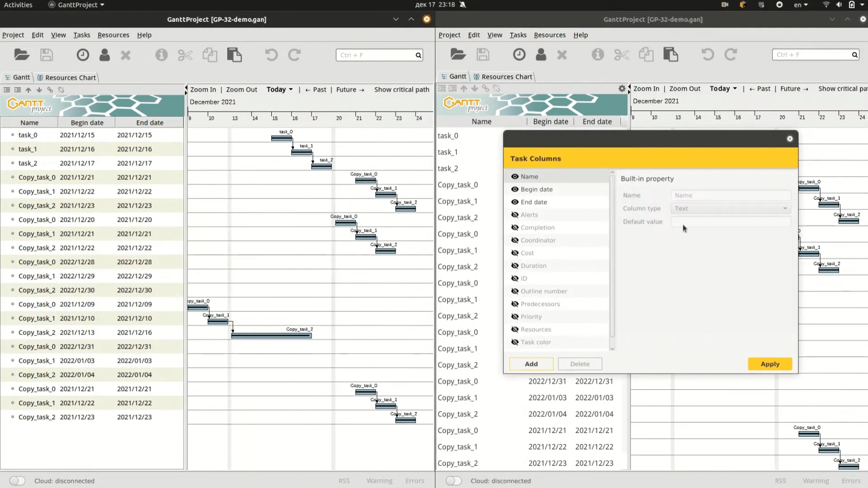Click the scissors cut icon in left window

(185, 55)
